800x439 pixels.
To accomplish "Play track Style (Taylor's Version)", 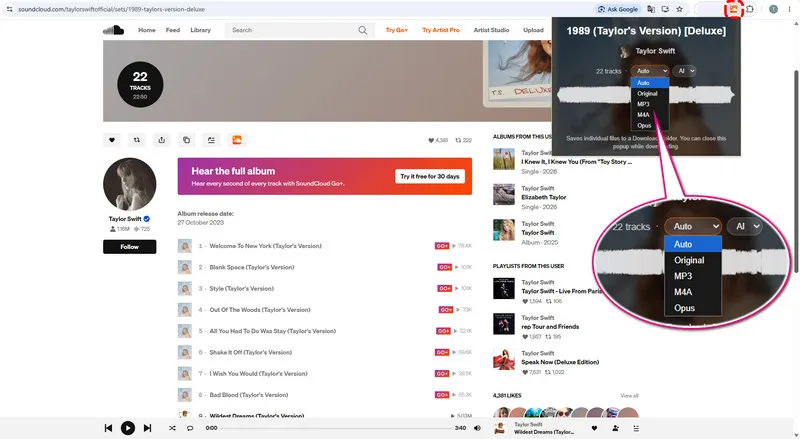I will click(x=241, y=288).
